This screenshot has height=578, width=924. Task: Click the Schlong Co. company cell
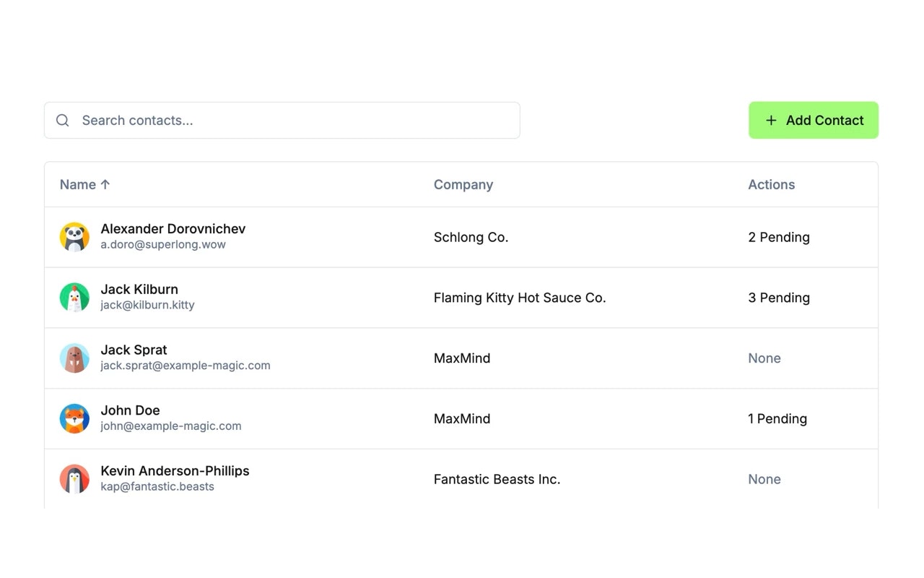click(x=471, y=237)
